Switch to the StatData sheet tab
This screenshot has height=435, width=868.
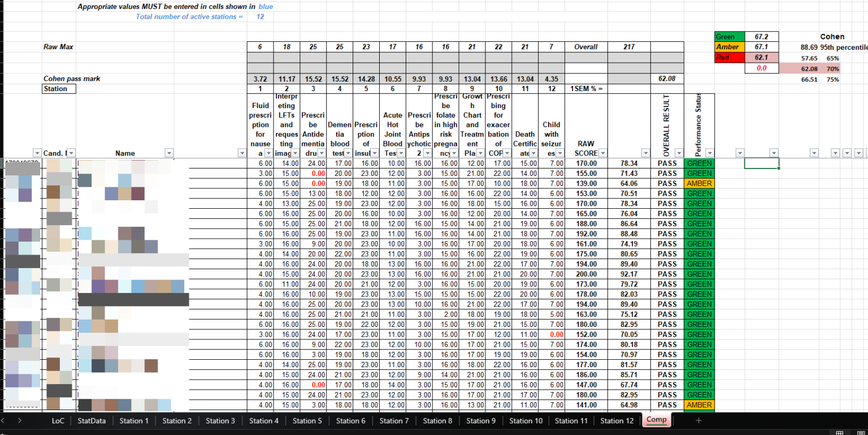(92, 420)
